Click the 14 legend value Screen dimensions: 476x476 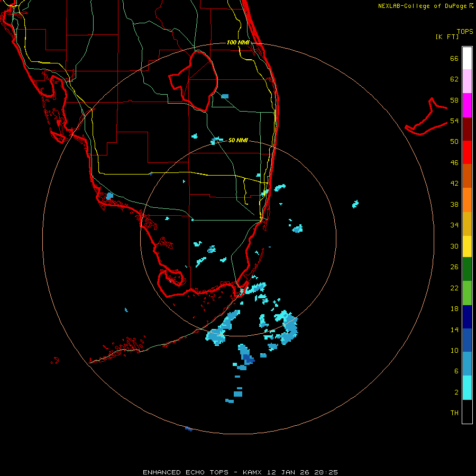(x=454, y=329)
